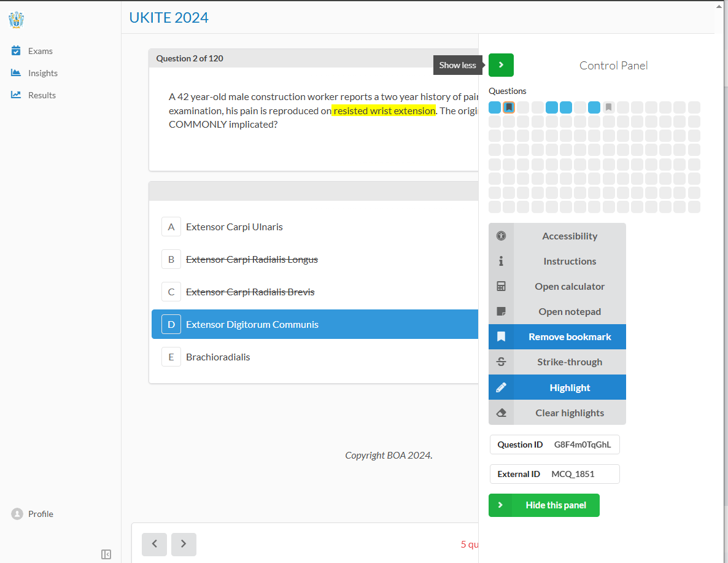Click the BOA crest logo
Screen dimensions: 728x563
click(x=17, y=20)
